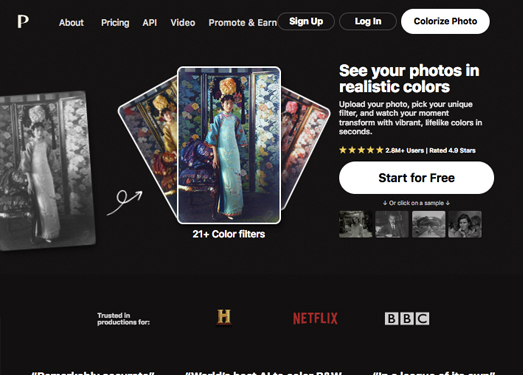Viewport: 523px width, 375px height.
Task: Click the Sign Up button
Action: point(306,21)
